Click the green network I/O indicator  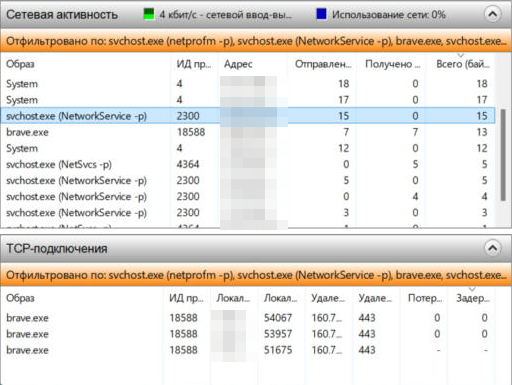[149, 14]
